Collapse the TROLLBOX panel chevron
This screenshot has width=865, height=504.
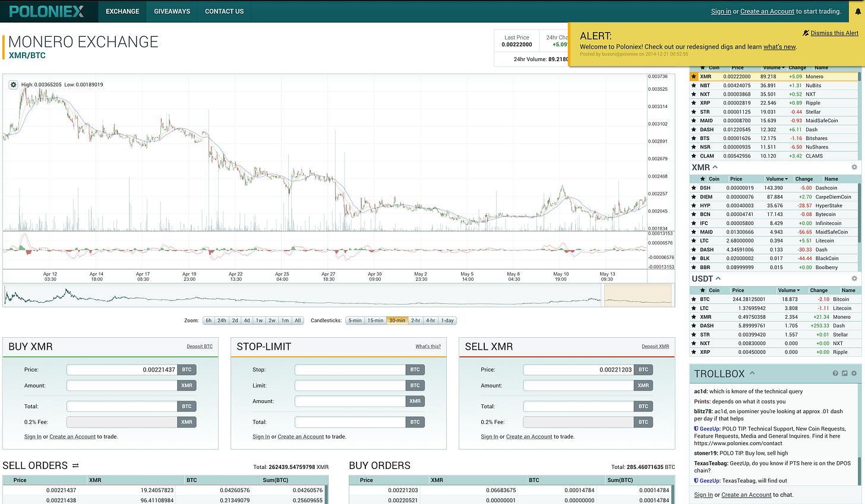coord(752,373)
